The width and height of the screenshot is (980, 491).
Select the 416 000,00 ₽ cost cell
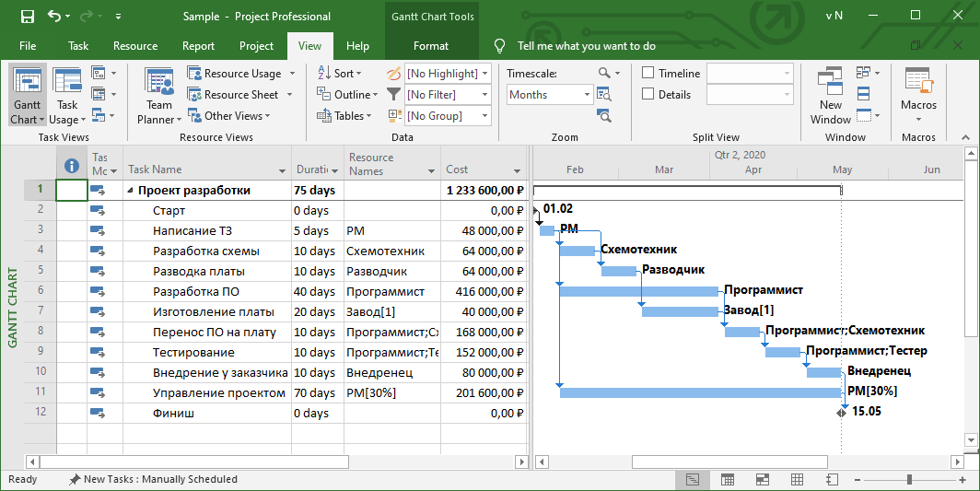click(484, 291)
